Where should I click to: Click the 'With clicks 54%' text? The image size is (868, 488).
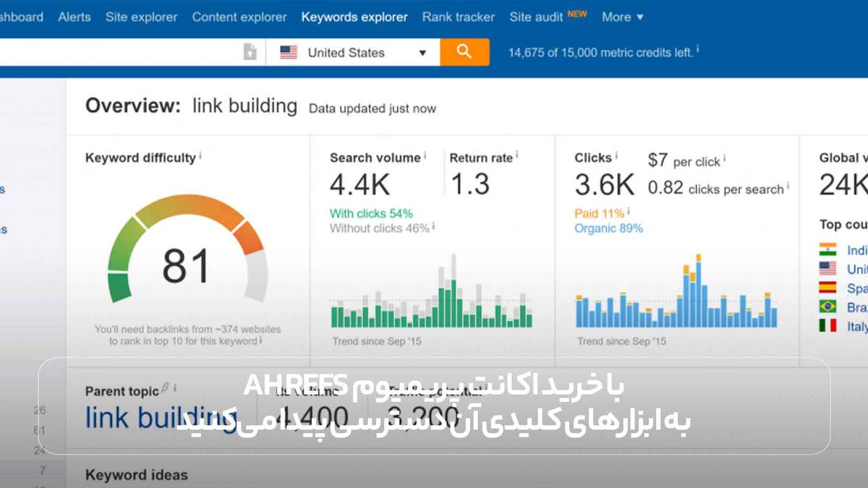click(371, 213)
